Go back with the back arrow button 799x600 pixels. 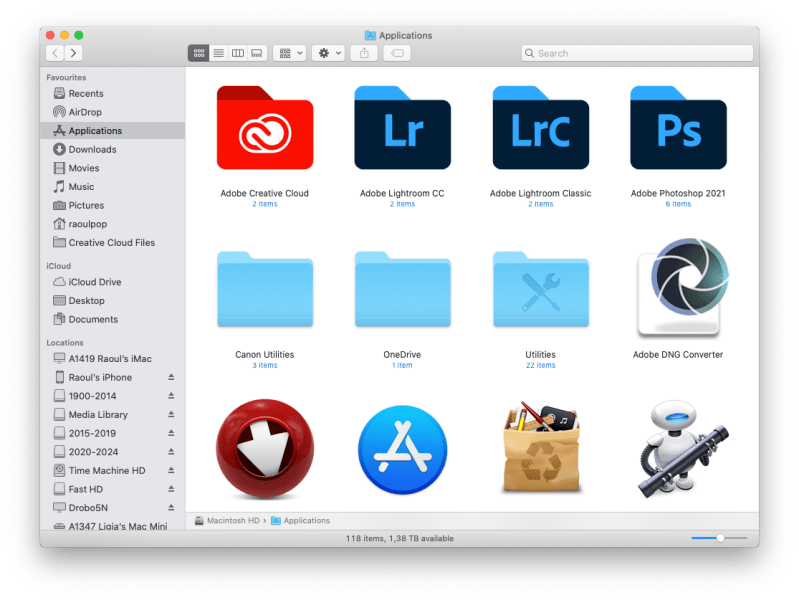55,53
